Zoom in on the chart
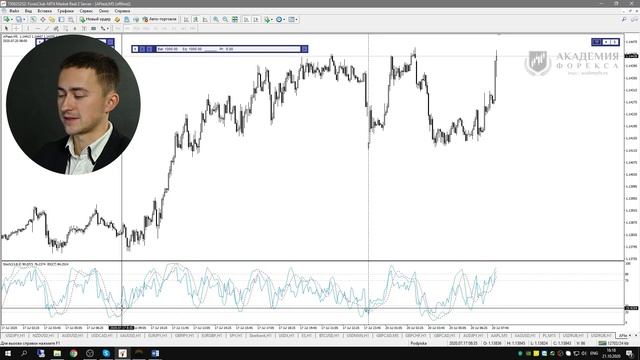 coord(216,19)
